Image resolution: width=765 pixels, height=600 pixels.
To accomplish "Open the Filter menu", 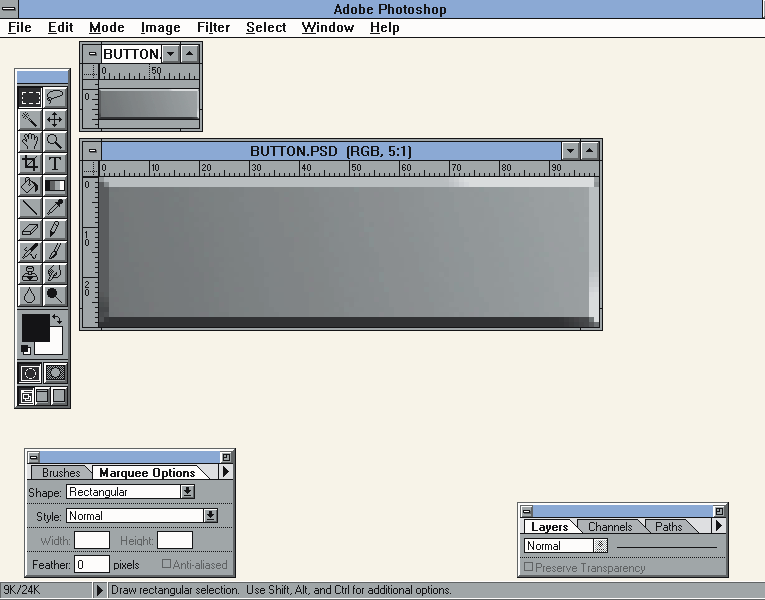I will (213, 27).
